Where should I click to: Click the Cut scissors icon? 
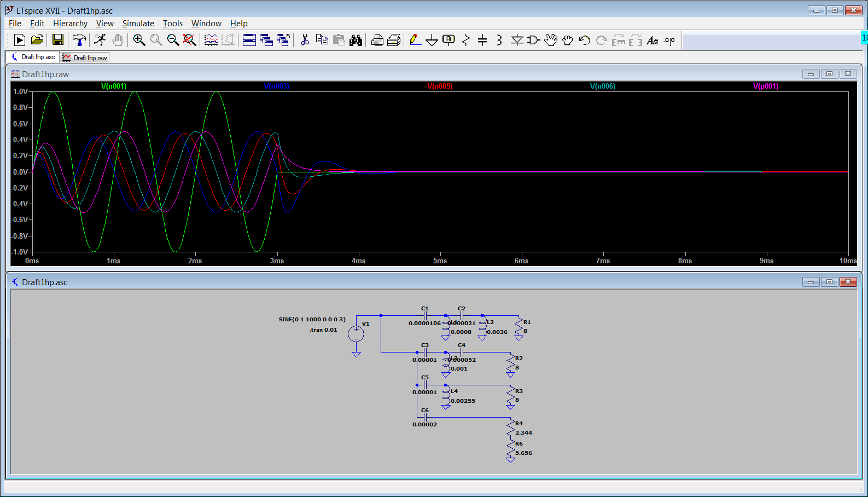(305, 40)
